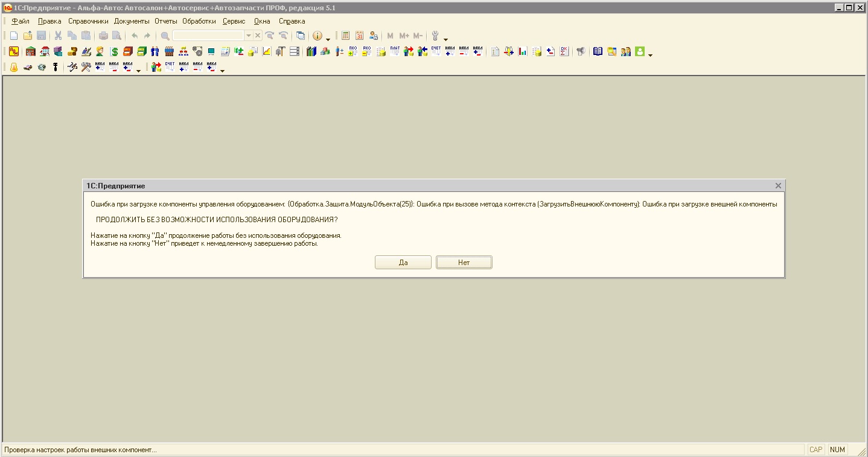Click the round info help icon

click(318, 36)
